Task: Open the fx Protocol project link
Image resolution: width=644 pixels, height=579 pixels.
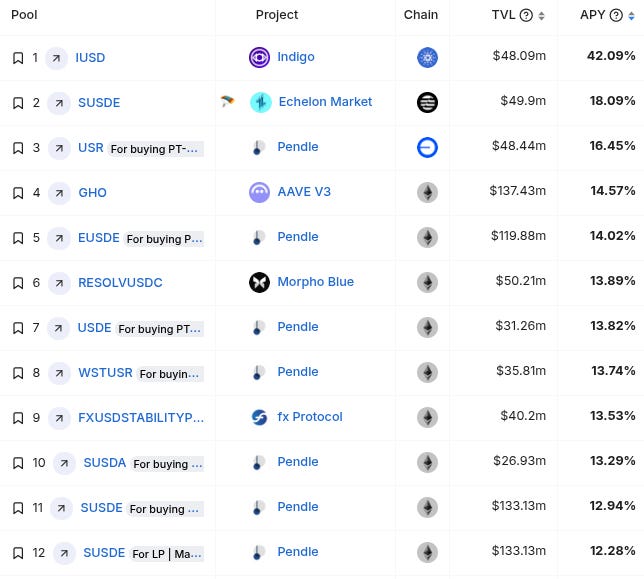Action: [310, 417]
